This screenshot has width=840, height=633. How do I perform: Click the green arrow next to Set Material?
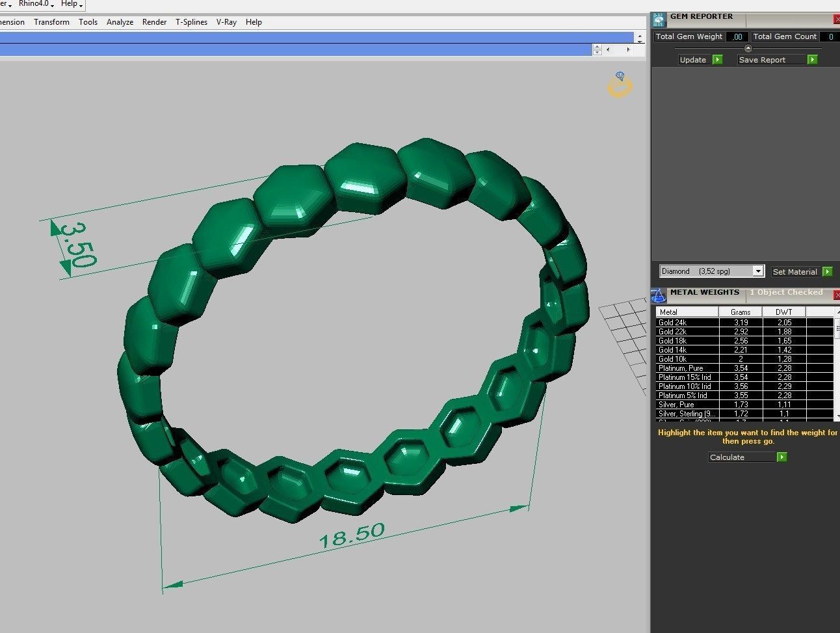click(x=828, y=271)
